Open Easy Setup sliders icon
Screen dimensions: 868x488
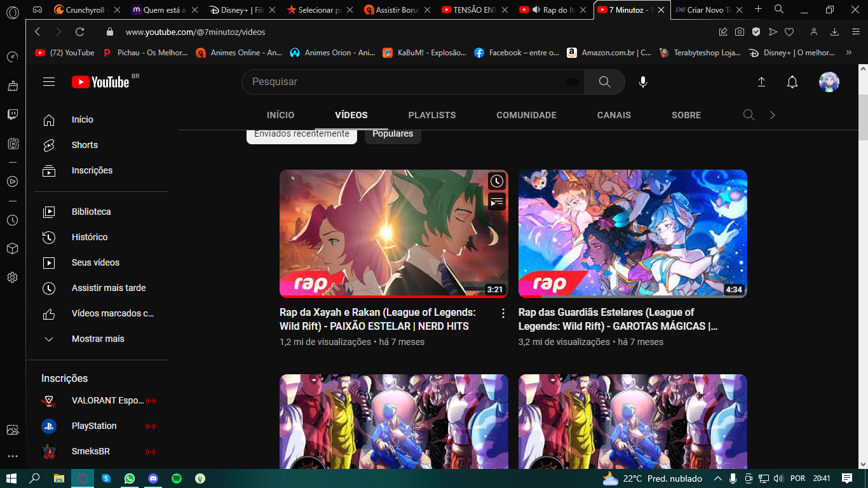[x=855, y=32]
